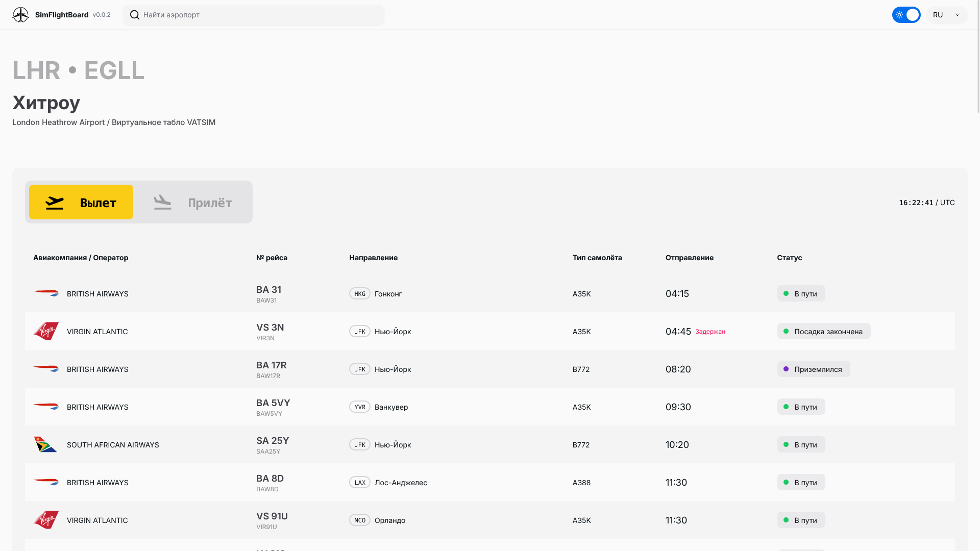Image resolution: width=980 pixels, height=551 pixels.
Task: Click the South African Airways tail logo
Action: click(45, 444)
